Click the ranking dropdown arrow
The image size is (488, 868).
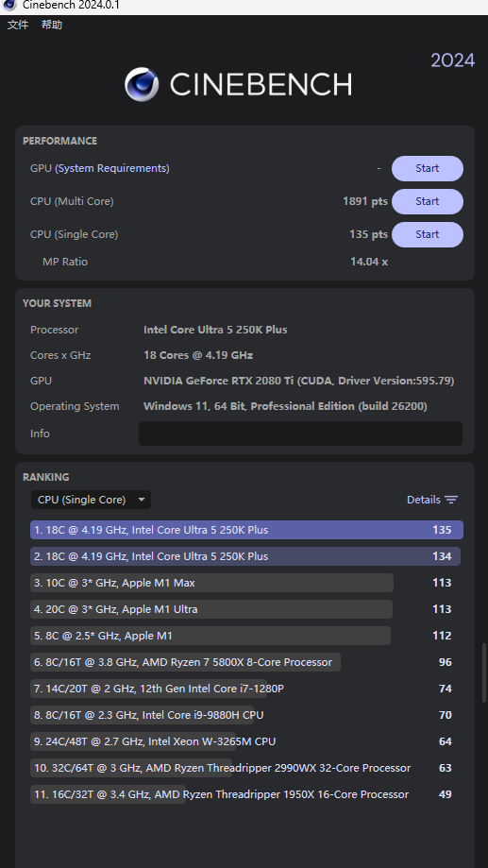click(x=141, y=500)
